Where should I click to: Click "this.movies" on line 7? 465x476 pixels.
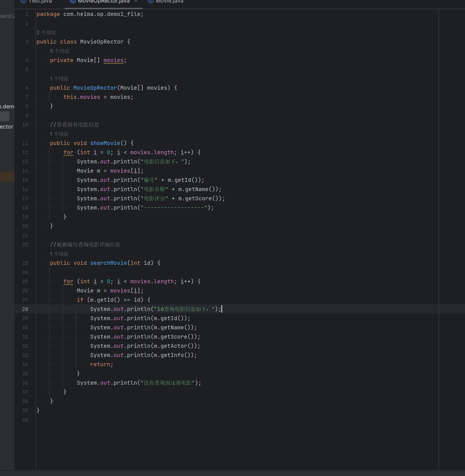[x=82, y=97]
